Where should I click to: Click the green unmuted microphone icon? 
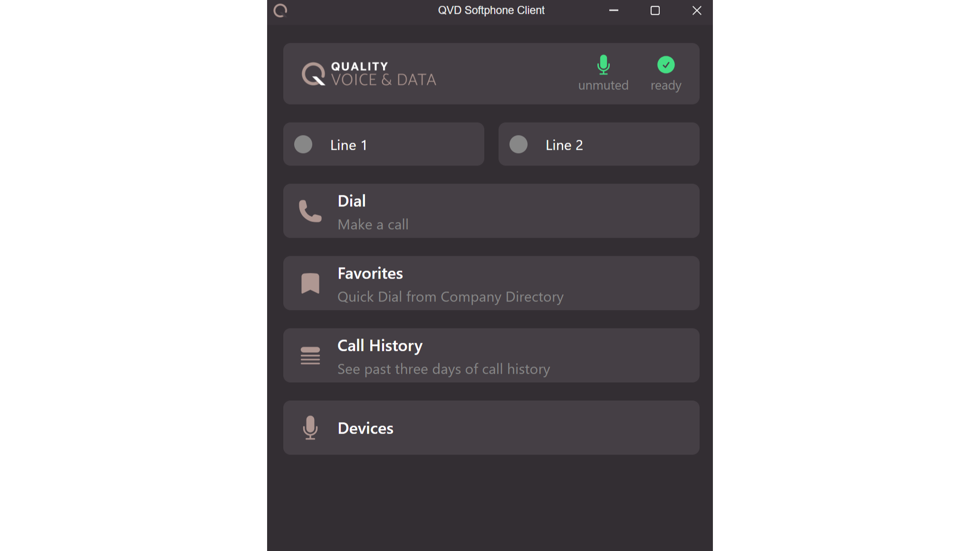603,65
